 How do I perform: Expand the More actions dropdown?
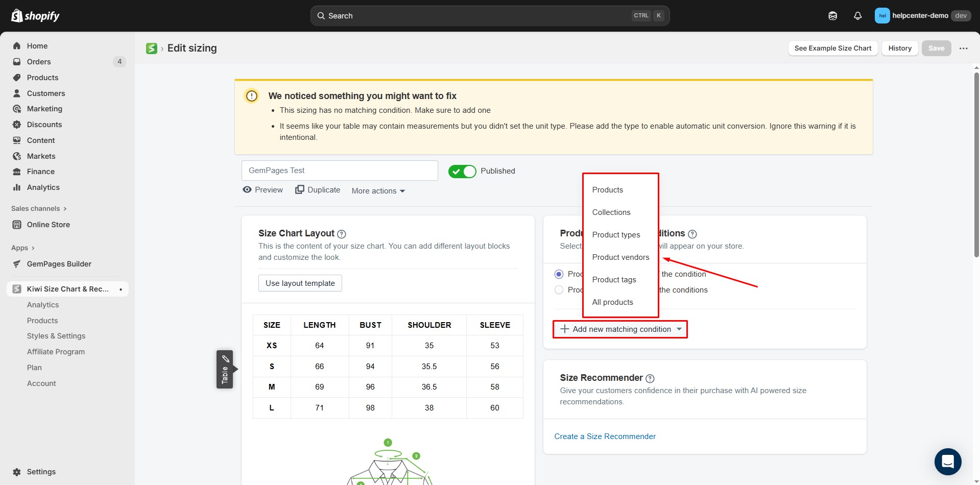click(x=378, y=191)
